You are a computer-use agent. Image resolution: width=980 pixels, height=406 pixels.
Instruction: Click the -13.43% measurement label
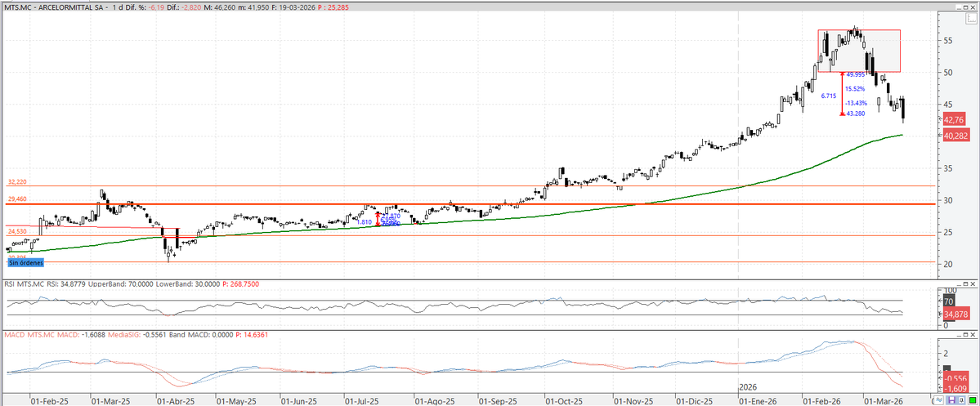[856, 103]
